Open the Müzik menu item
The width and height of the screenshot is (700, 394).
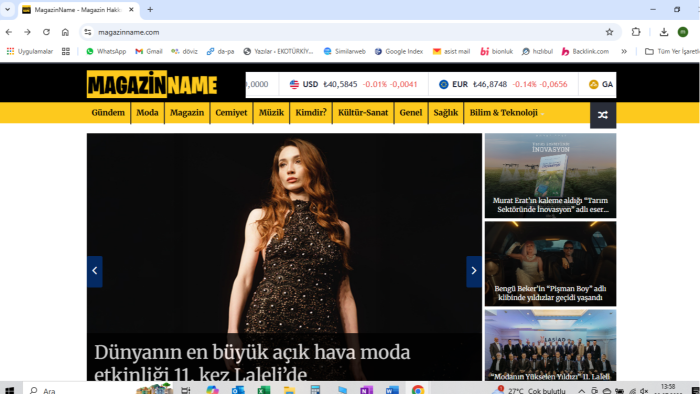coord(271,112)
